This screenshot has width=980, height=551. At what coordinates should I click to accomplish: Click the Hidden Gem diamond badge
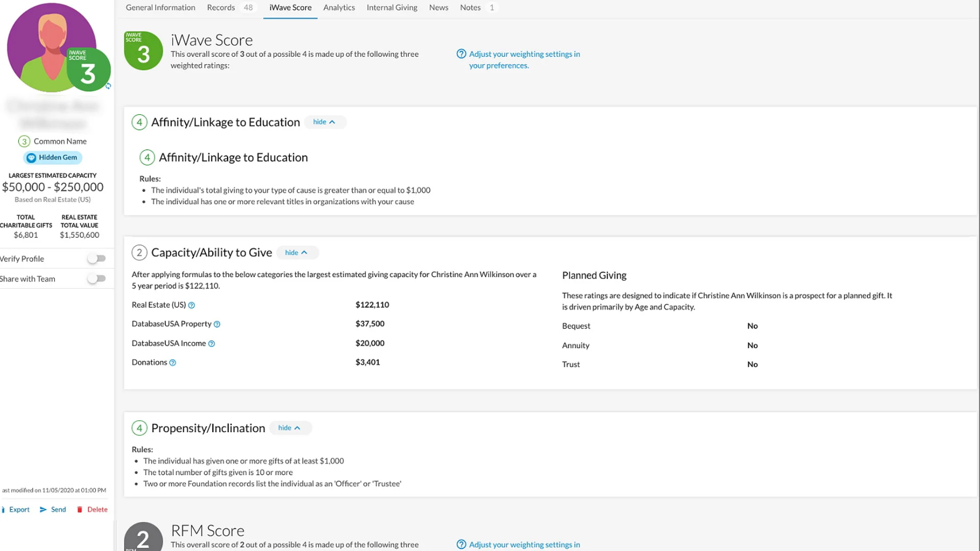53,158
